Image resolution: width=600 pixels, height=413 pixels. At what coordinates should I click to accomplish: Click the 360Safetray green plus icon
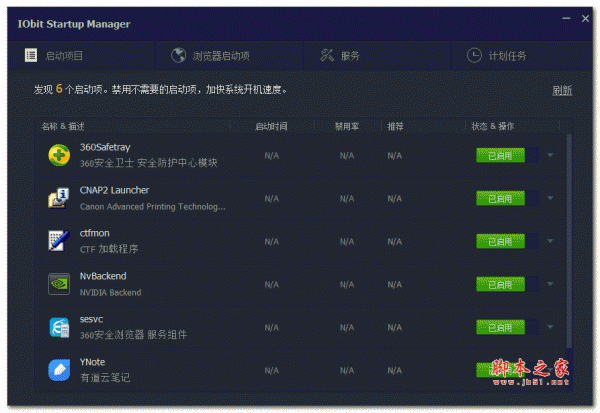(59, 155)
